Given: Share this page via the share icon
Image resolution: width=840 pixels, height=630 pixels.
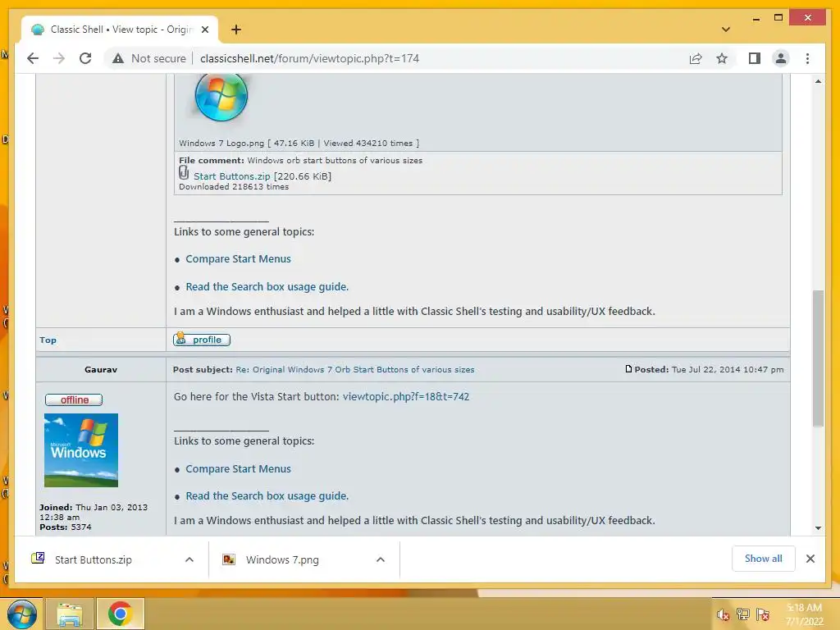Looking at the screenshot, I should click(x=696, y=58).
